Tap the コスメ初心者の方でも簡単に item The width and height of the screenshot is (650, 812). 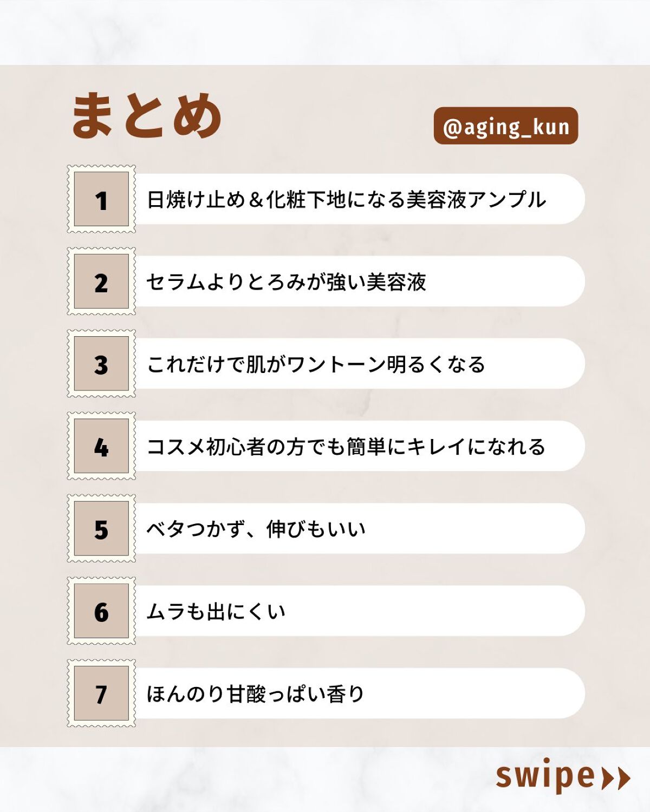[346, 447]
